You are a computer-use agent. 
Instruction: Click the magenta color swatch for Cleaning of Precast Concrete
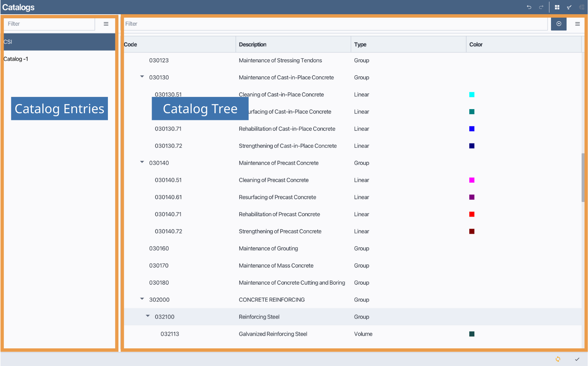pos(472,180)
